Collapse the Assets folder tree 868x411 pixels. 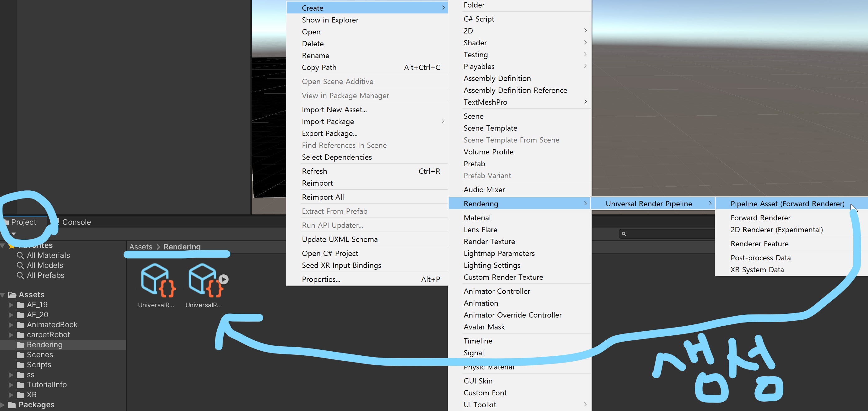pos(3,295)
